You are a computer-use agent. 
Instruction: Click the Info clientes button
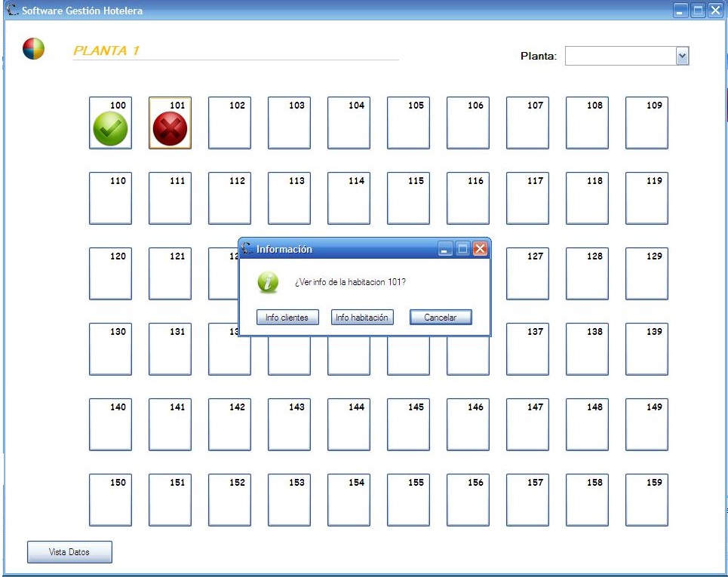point(287,318)
